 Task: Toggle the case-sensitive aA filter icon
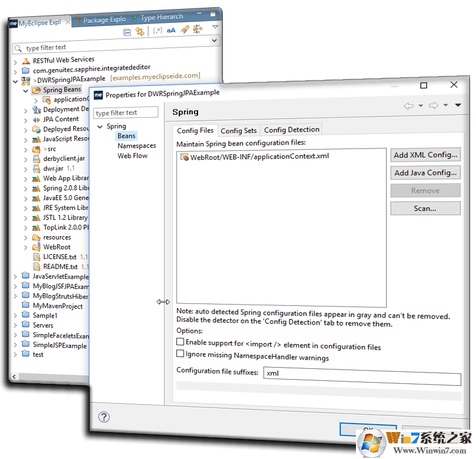coord(171,30)
